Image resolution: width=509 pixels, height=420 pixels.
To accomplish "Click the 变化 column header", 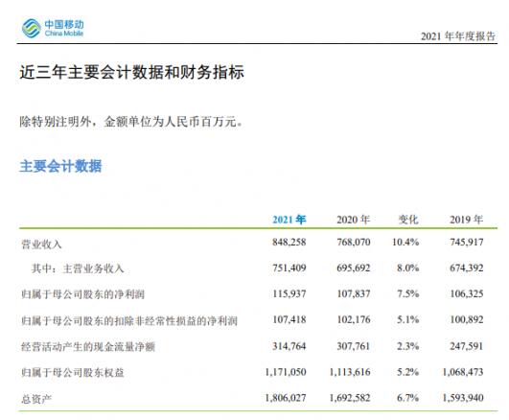I will (408, 220).
